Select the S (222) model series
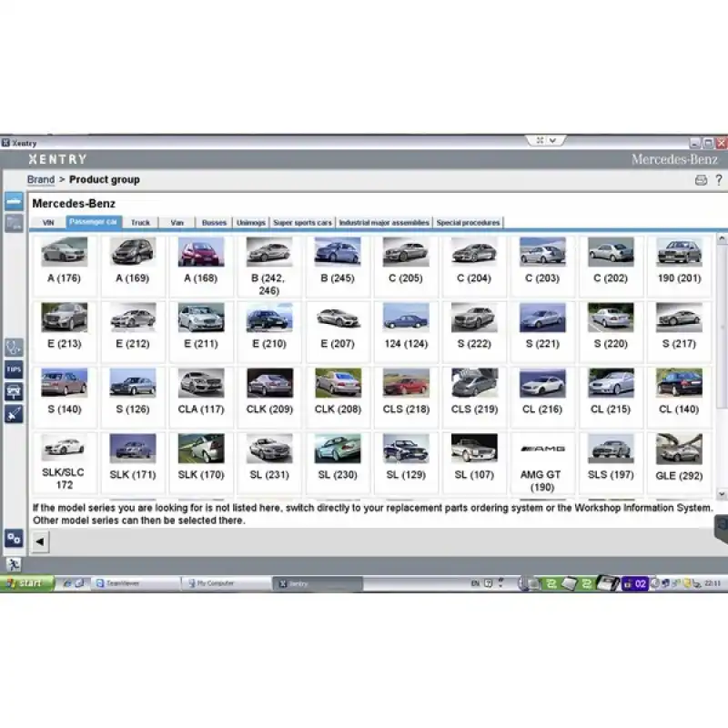Image resolution: width=728 pixels, height=728 pixels. 474,331
